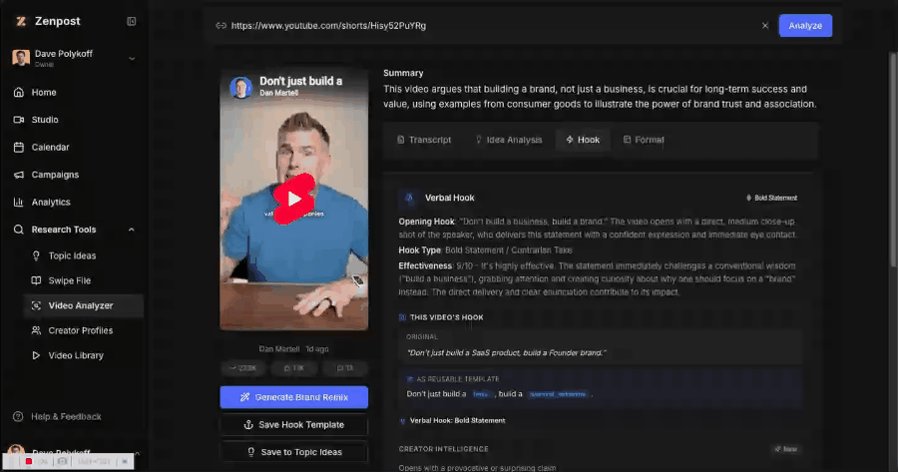The height and width of the screenshot is (472, 898).
Task: Open Creator Profiles
Action: point(80,331)
